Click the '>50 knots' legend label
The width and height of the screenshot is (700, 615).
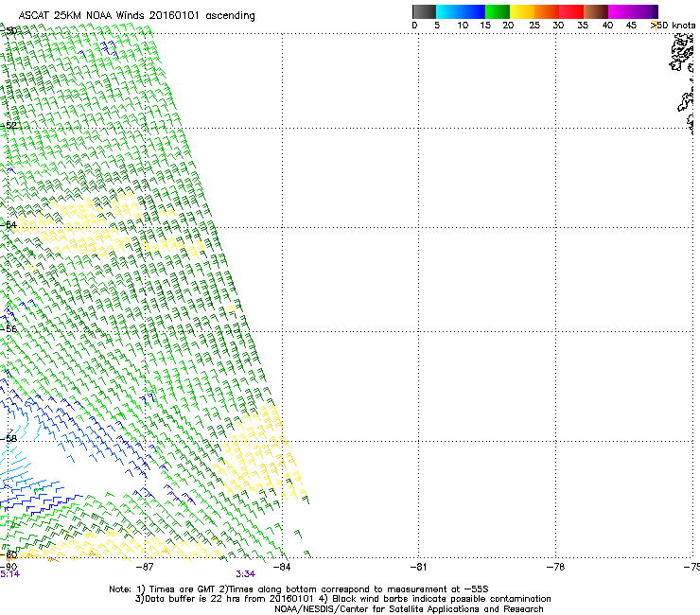pyautogui.click(x=673, y=25)
